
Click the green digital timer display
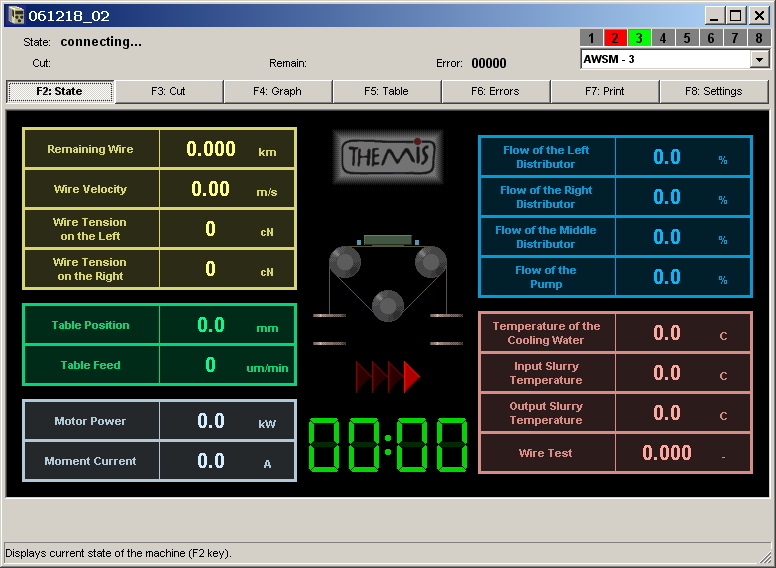click(x=388, y=445)
